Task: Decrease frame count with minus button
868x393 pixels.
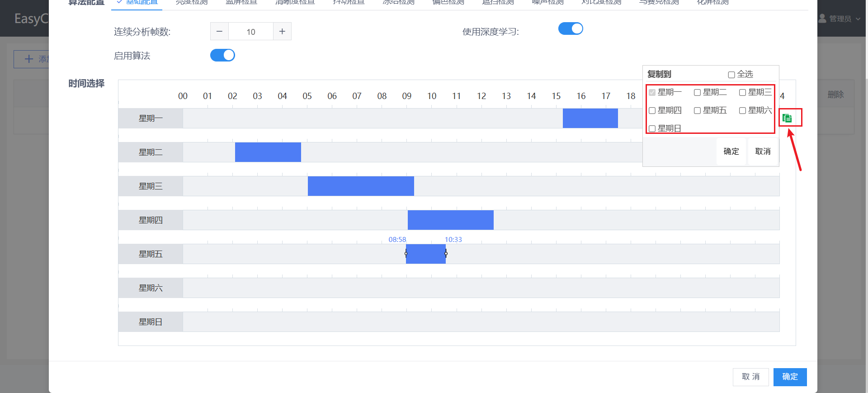Action: click(x=219, y=32)
